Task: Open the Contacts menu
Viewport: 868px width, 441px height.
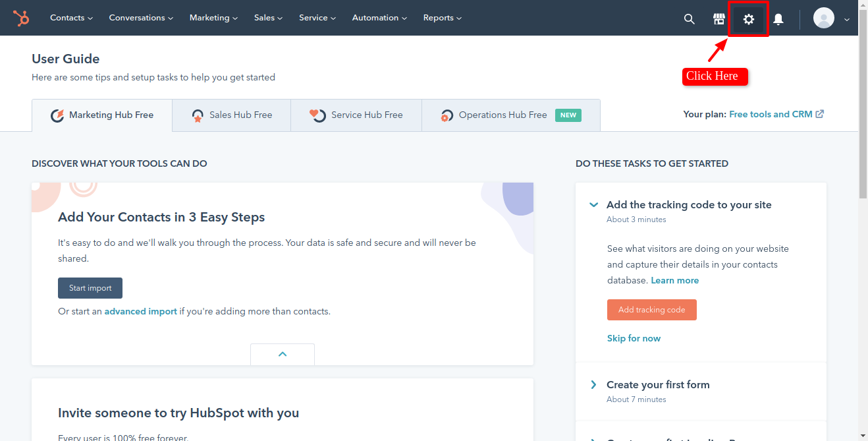Action: tap(71, 18)
